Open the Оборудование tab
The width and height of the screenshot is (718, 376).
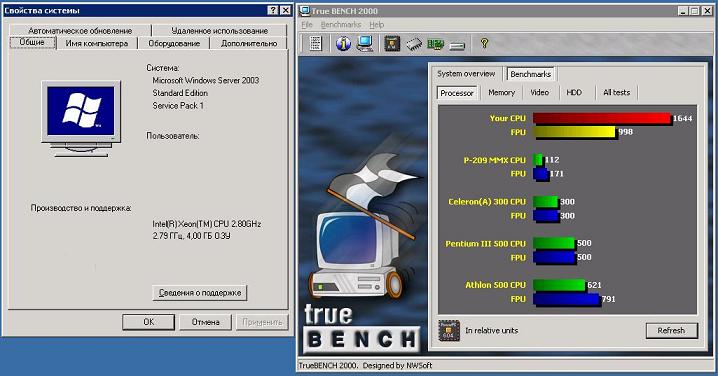pyautogui.click(x=174, y=44)
